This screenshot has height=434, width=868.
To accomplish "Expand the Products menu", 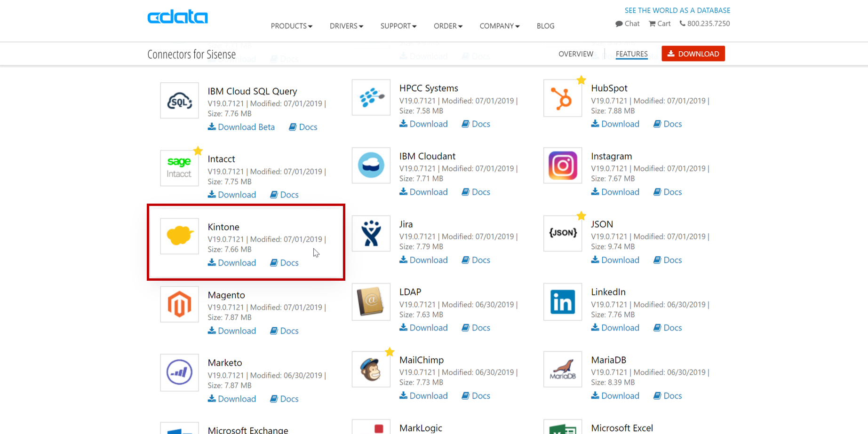I will [x=292, y=26].
